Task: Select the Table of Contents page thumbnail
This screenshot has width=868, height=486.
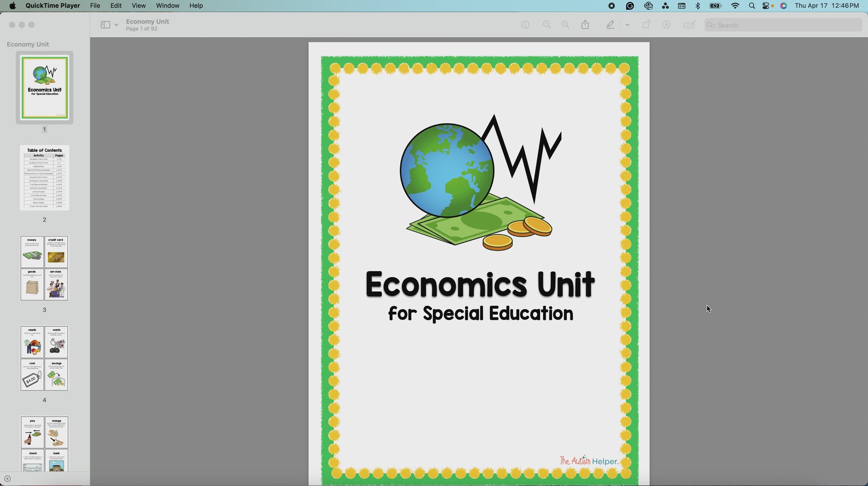Action: tap(44, 178)
